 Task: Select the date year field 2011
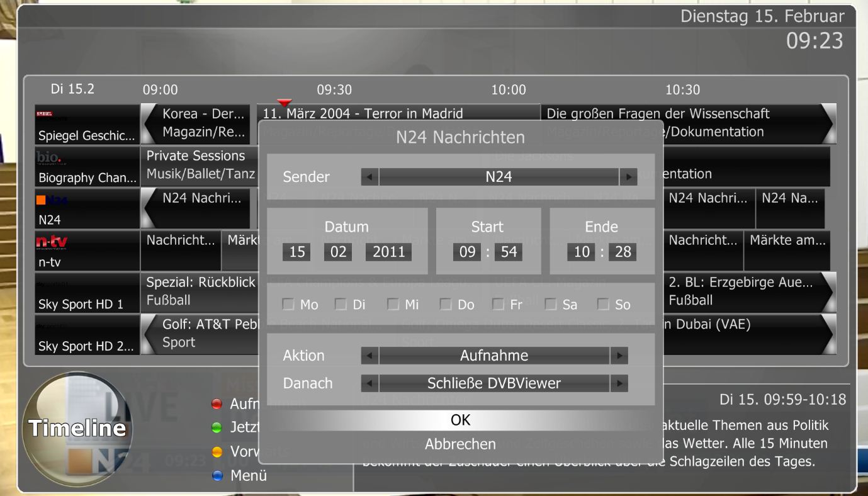click(x=389, y=252)
